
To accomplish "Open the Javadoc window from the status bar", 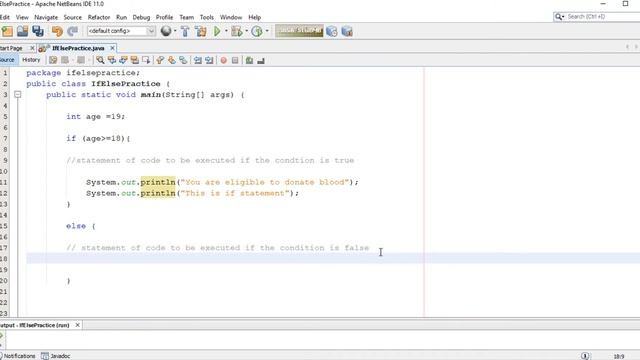I will 56,356.
